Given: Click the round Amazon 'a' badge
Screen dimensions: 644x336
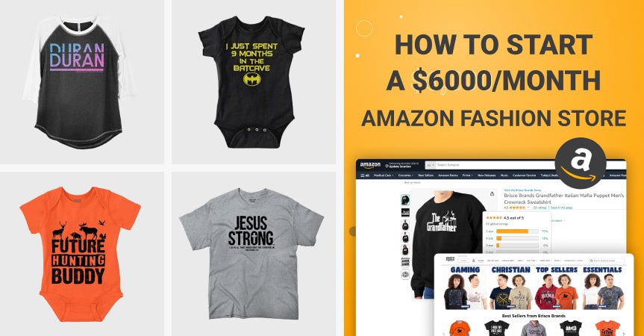Looking at the screenshot, I should point(580,163).
